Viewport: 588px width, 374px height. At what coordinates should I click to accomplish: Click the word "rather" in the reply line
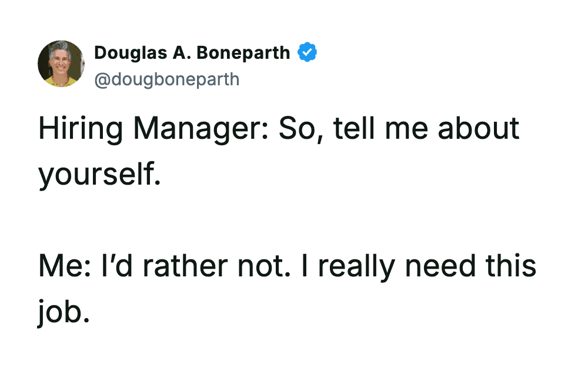[182, 266]
